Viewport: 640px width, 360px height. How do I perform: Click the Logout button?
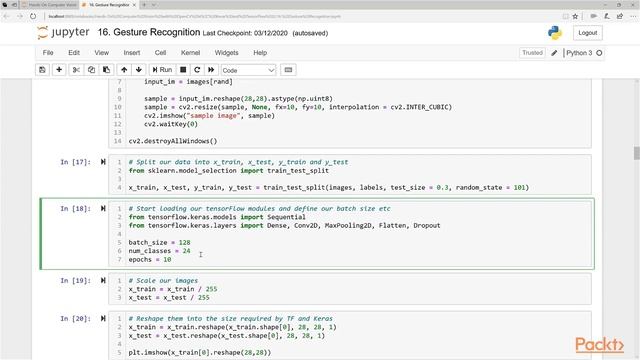(588, 33)
